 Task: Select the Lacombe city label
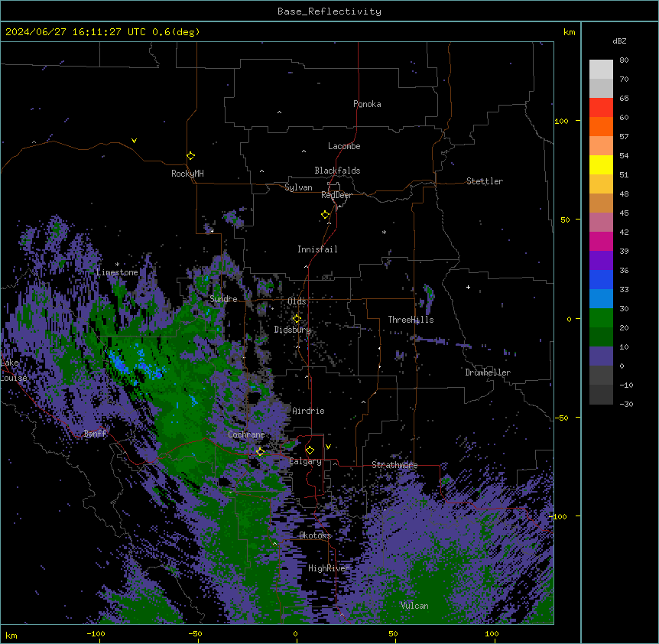click(344, 146)
